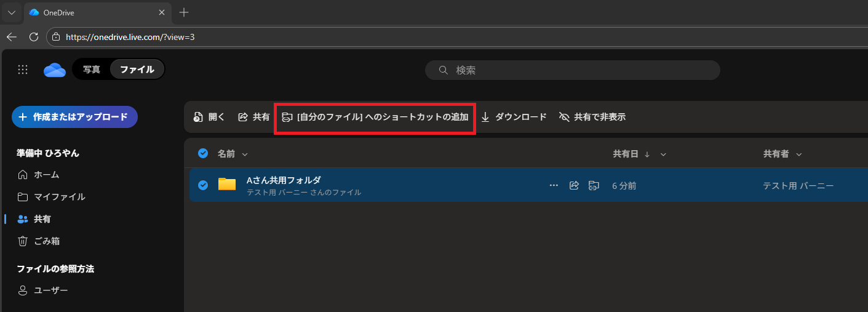Click the 作成またはアップロード button
Viewport: 868px width, 312px height.
[x=74, y=117]
